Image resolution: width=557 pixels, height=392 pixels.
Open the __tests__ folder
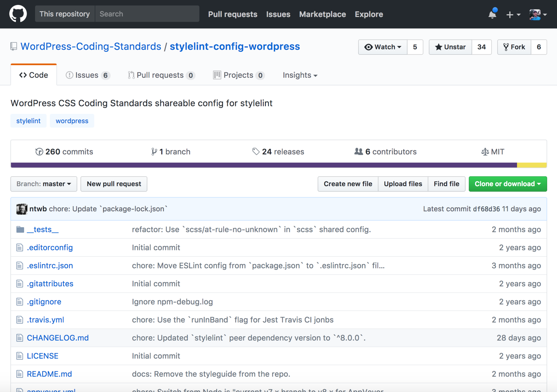click(x=43, y=229)
